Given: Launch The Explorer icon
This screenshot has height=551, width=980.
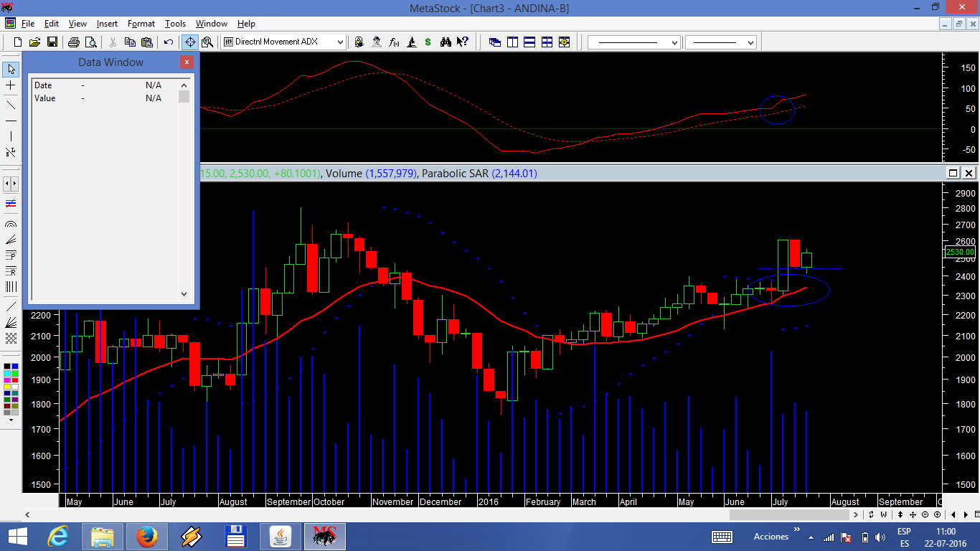Looking at the screenshot, I should pyautogui.click(x=376, y=42).
